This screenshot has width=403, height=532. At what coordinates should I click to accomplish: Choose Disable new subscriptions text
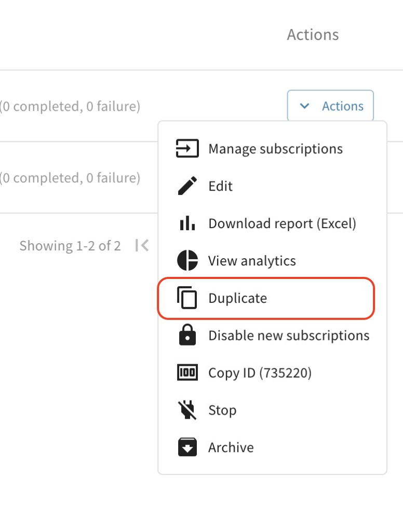coord(289,336)
